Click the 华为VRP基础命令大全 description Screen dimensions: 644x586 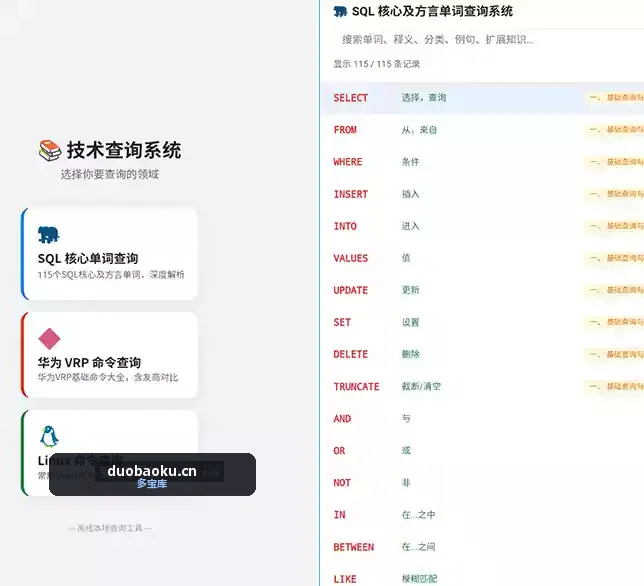[x=108, y=377]
